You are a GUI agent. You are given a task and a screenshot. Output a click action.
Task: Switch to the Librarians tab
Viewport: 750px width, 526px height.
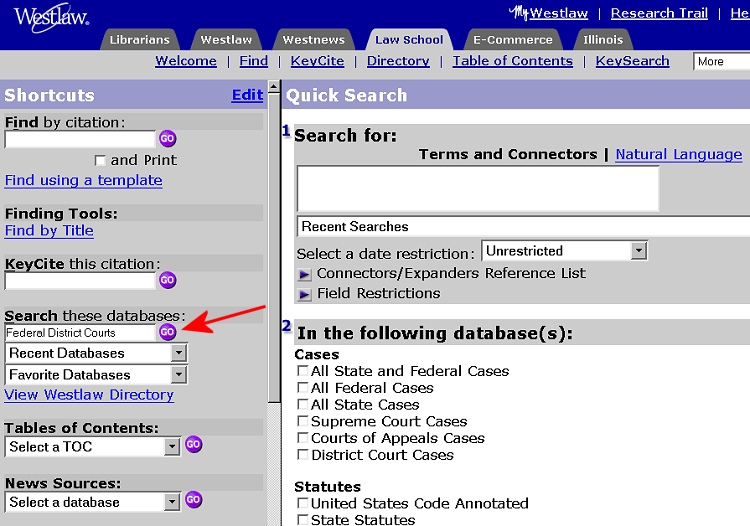(139, 40)
